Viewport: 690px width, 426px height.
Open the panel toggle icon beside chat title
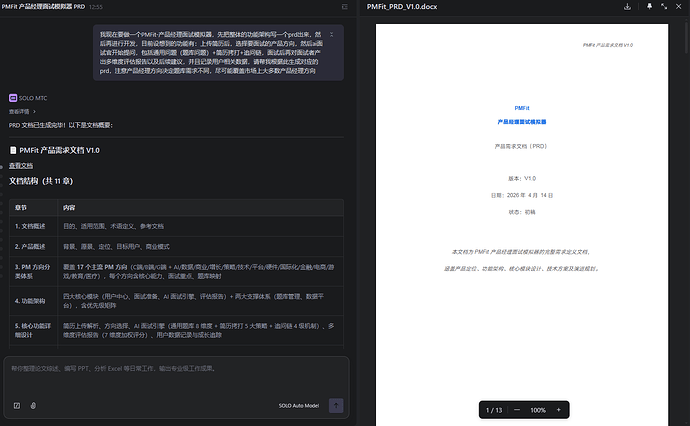tap(345, 7)
